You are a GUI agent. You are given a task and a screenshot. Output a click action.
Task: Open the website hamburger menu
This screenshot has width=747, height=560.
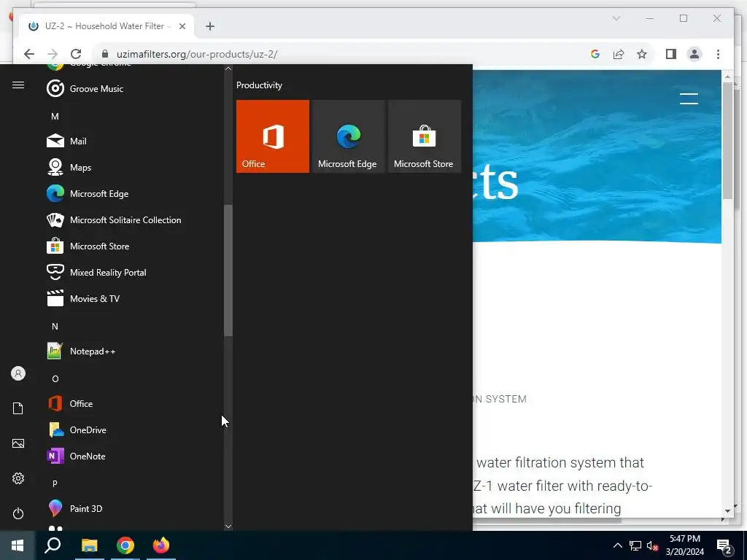tap(689, 98)
